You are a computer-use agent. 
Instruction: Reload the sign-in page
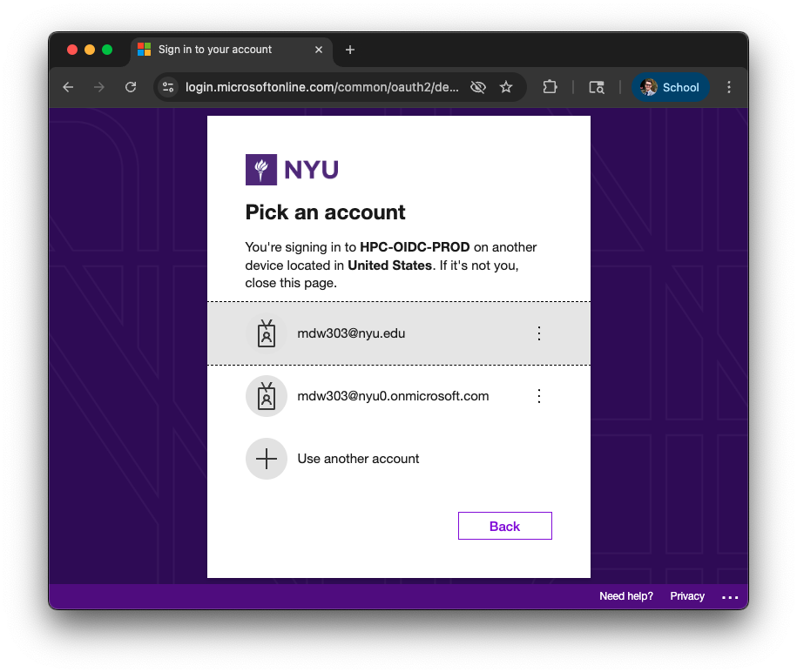(x=131, y=87)
